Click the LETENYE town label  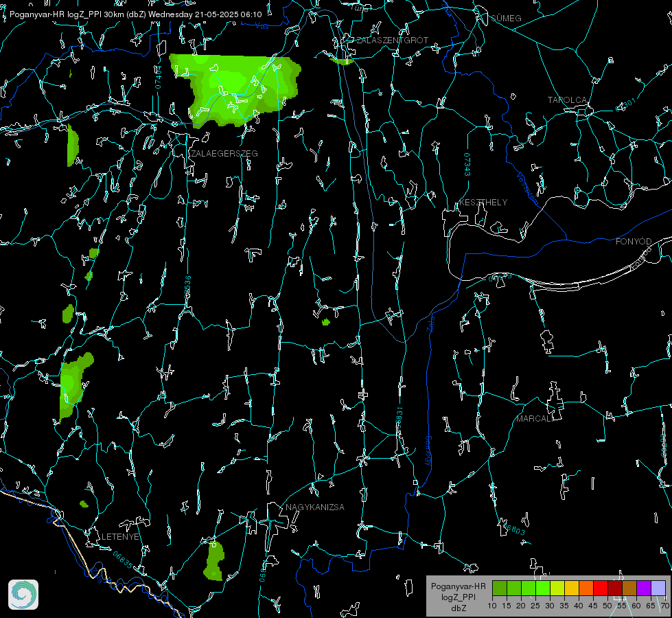click(120, 537)
